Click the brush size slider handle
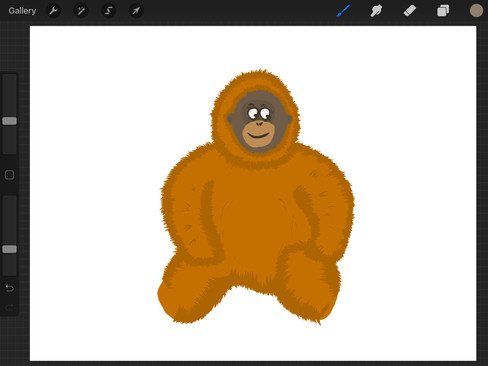The image size is (488, 366). pos(10,121)
